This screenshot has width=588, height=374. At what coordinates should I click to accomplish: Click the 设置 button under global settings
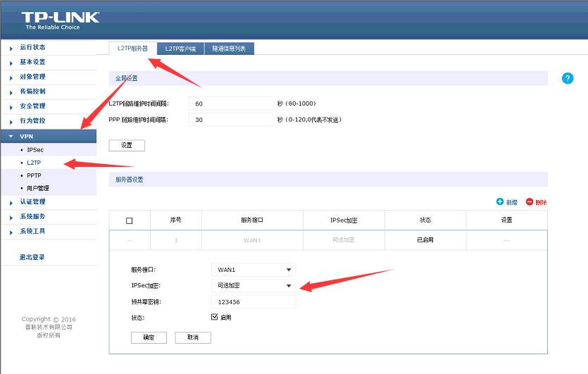pos(127,145)
